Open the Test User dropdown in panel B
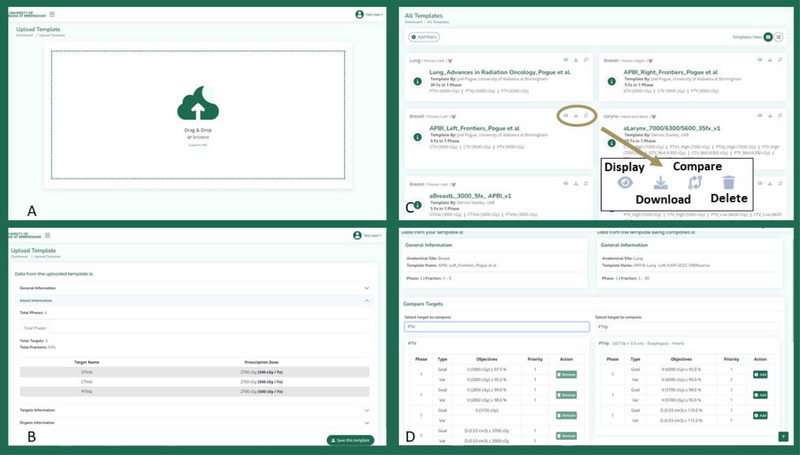The width and height of the screenshot is (800, 455). tap(372, 235)
